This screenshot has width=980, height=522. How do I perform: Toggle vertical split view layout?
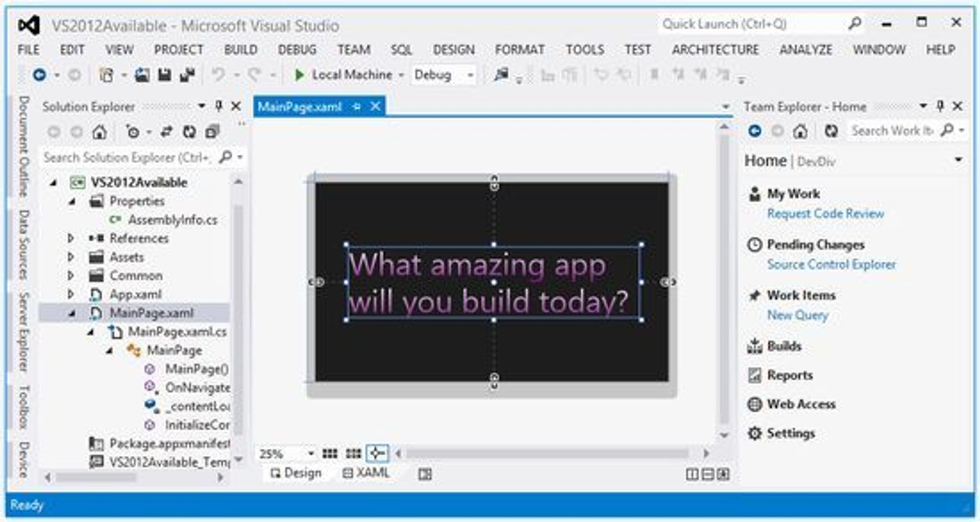[x=692, y=474]
